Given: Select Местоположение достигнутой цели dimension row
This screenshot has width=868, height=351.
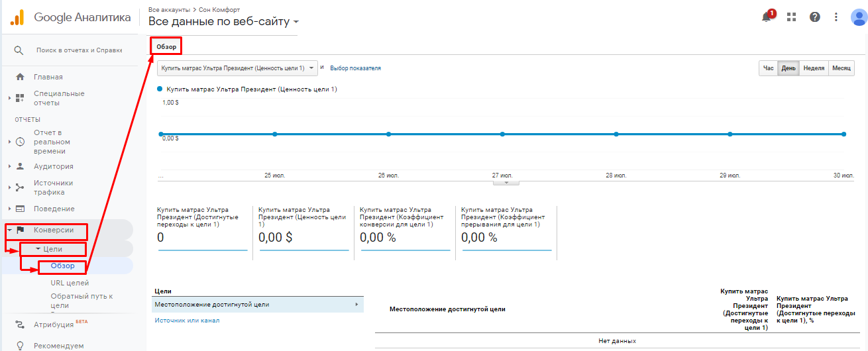Looking at the screenshot, I should (x=258, y=305).
